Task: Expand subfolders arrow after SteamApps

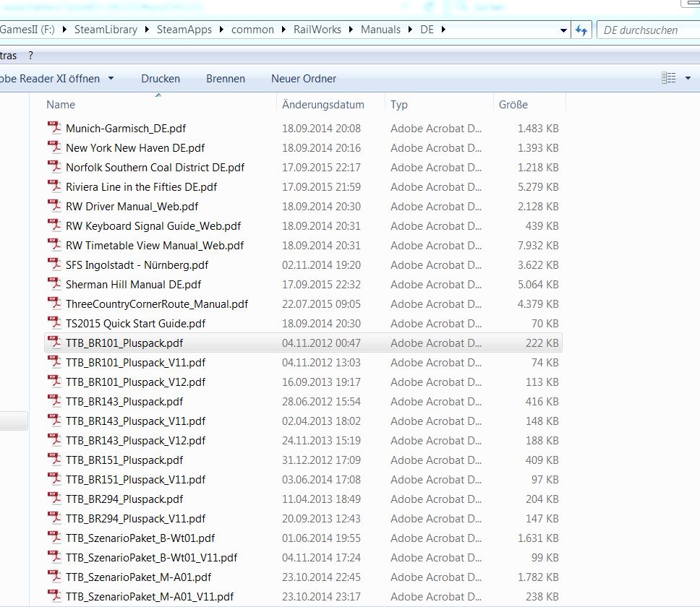Action: point(221,30)
